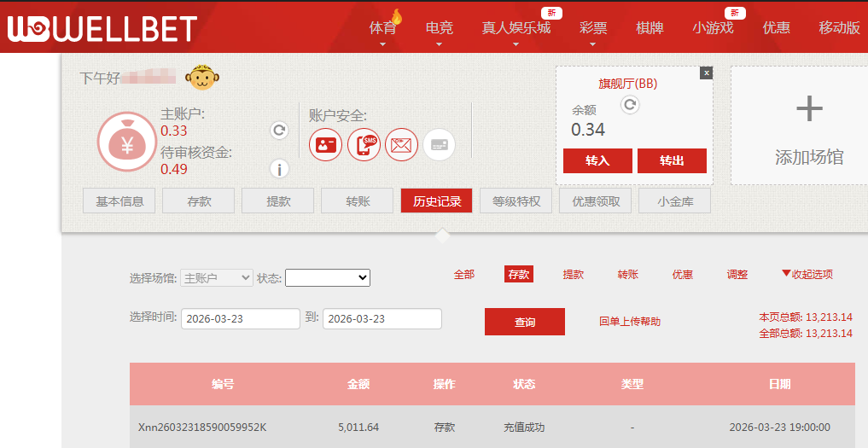Click the amount 5,011.64 cell
Viewport: 868px width, 448px height.
click(358, 428)
